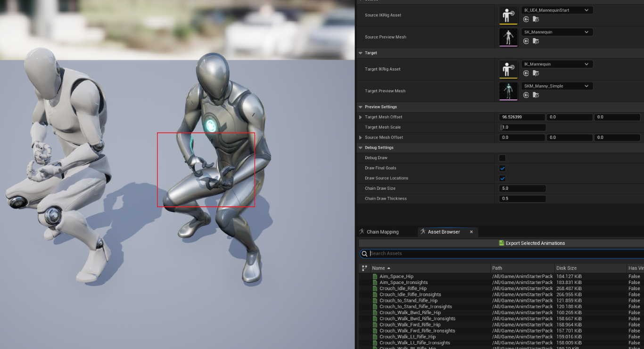This screenshot has height=349, width=644.
Task: Click the search magnifier icon in Asset Browser
Action: tap(364, 253)
